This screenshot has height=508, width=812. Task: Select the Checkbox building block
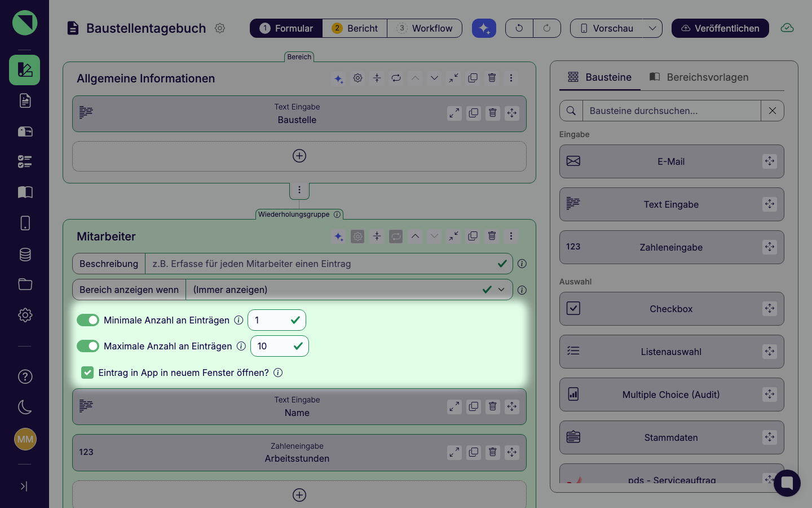(672, 309)
